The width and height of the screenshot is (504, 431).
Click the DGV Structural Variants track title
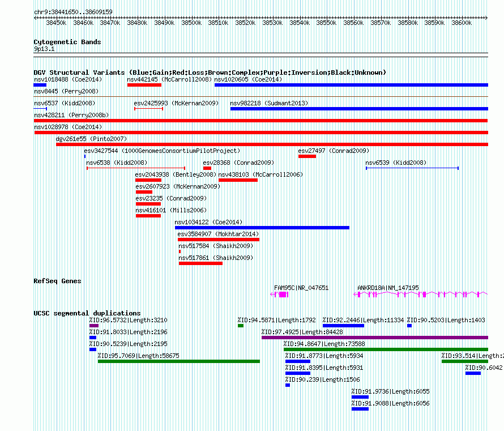click(x=210, y=72)
